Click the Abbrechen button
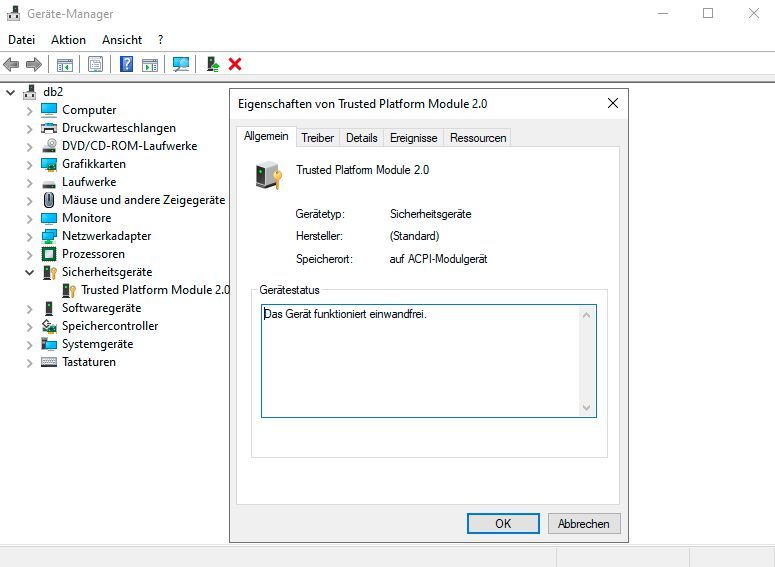Viewport: 775px width, 567px height. point(584,523)
